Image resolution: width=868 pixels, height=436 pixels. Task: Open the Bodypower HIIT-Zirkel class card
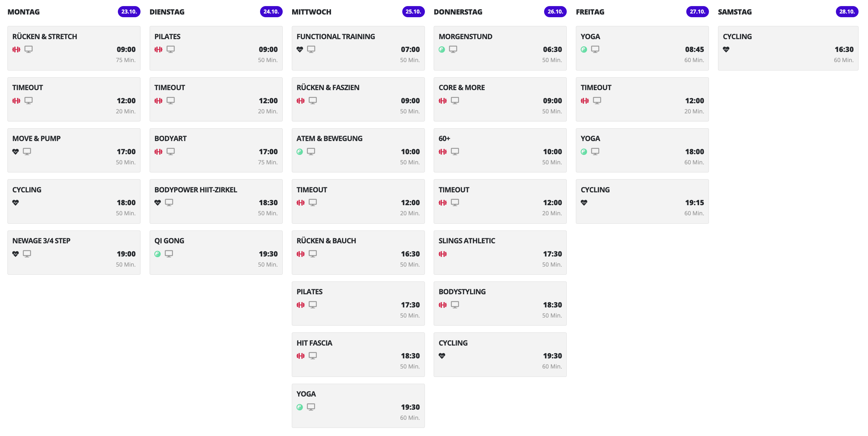216,201
